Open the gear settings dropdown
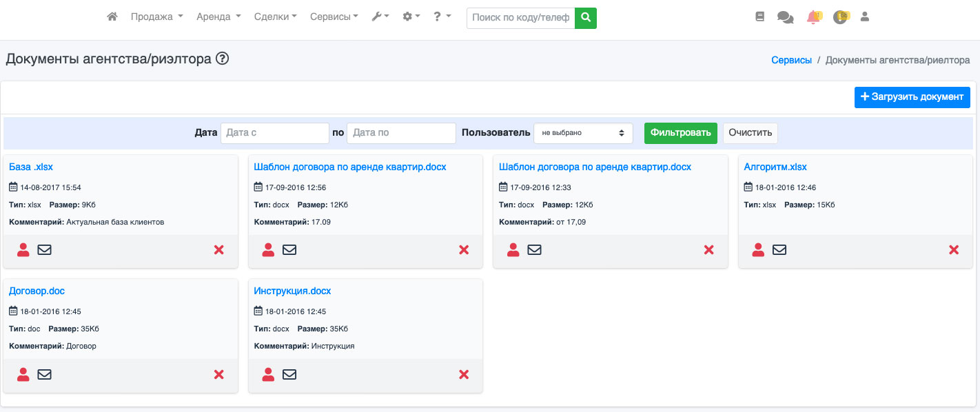This screenshot has width=980, height=412. pos(411,17)
